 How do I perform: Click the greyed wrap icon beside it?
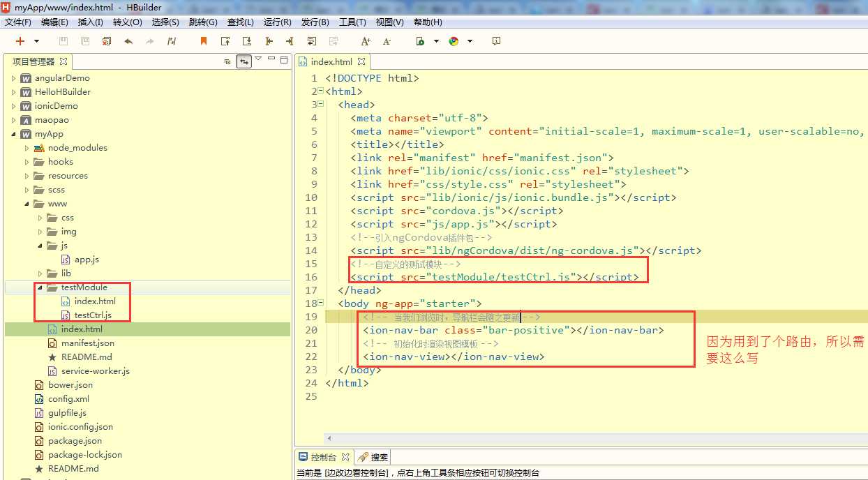(334, 41)
